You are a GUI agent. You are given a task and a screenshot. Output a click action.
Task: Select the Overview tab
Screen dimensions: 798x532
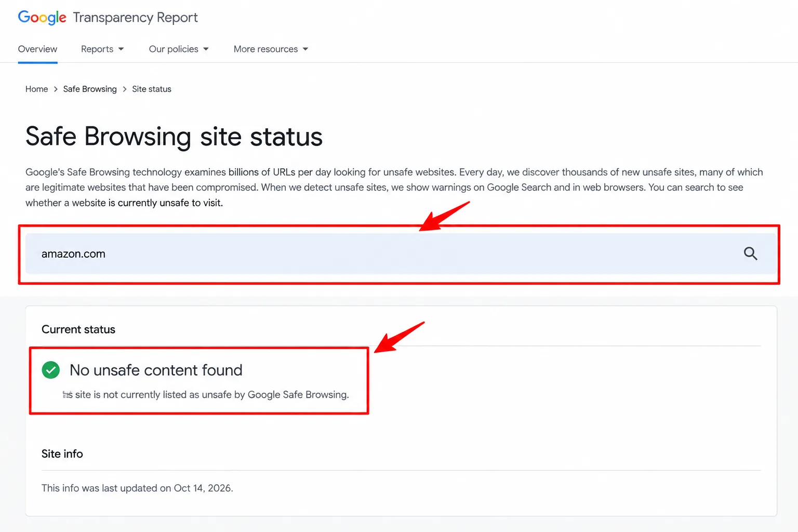[37, 49]
